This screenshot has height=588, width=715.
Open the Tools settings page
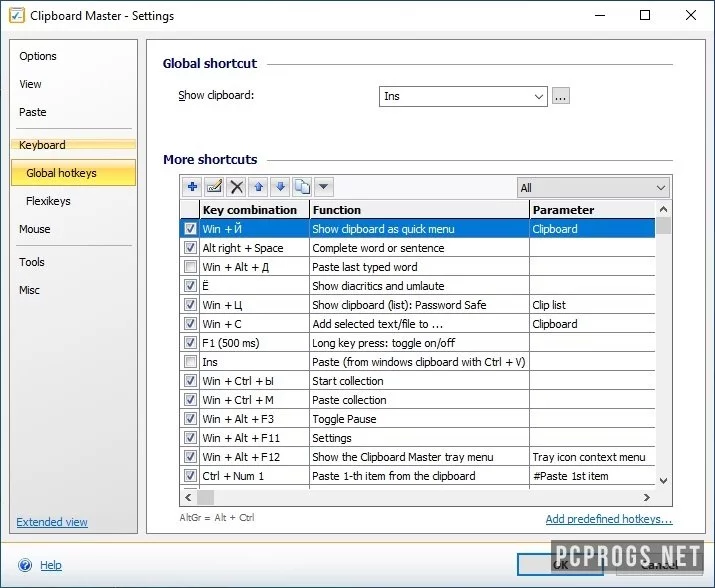tap(31, 262)
